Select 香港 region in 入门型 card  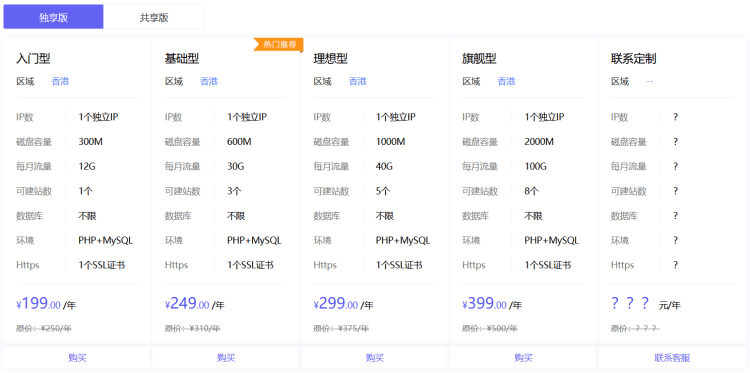coord(60,82)
